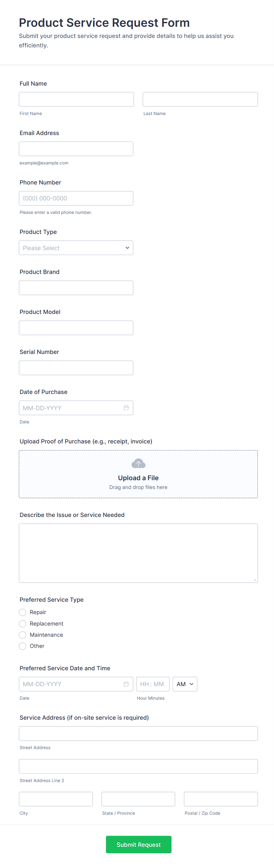Click the Postal / Zip Code field
This screenshot has width=274, height=868.
tap(221, 799)
